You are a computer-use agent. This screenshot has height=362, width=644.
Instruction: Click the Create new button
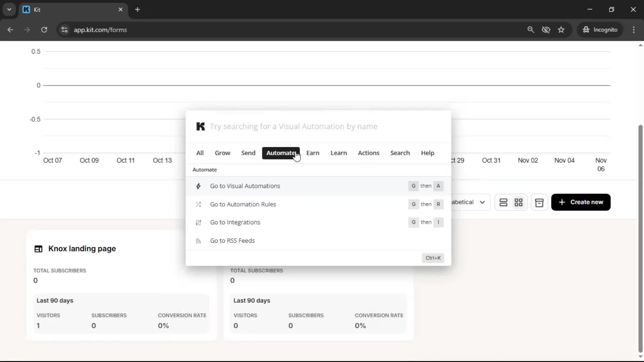[x=581, y=202]
